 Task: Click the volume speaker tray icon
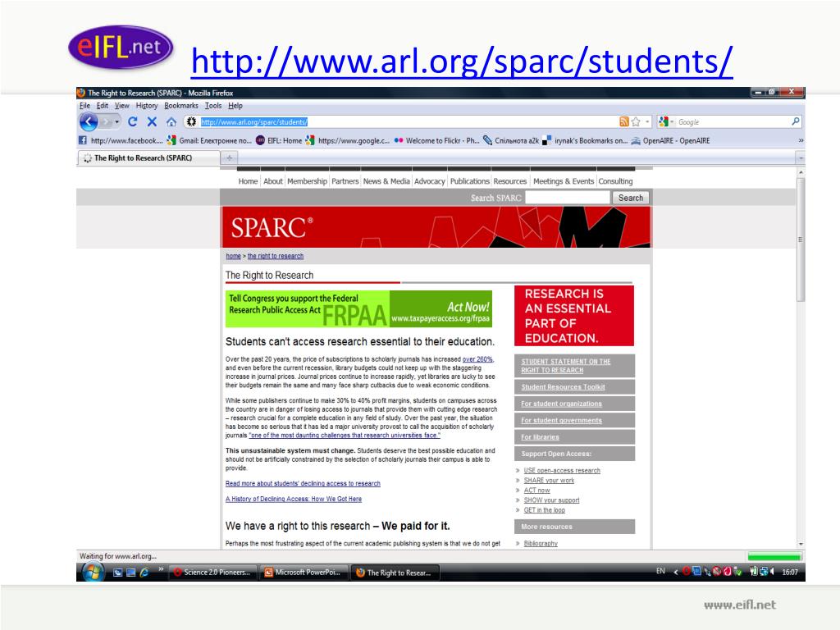(772, 572)
